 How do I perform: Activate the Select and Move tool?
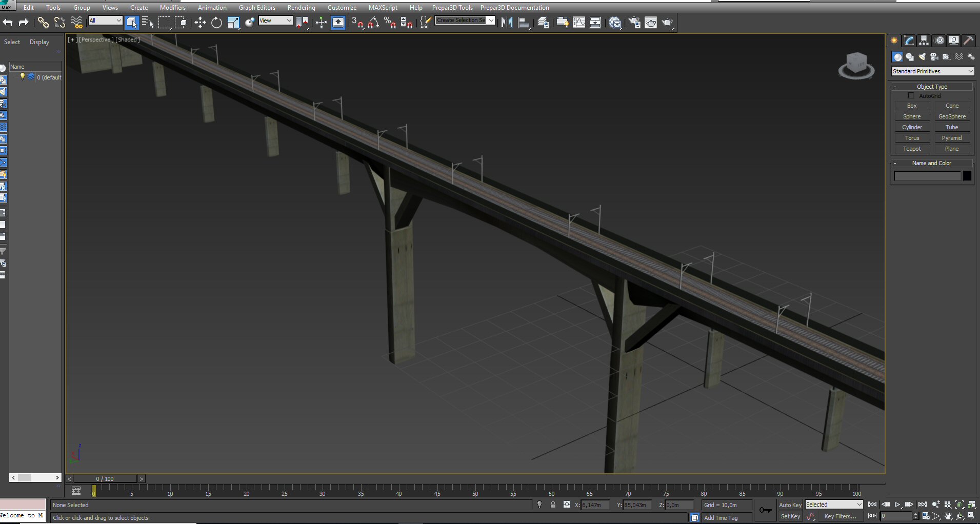click(x=200, y=23)
